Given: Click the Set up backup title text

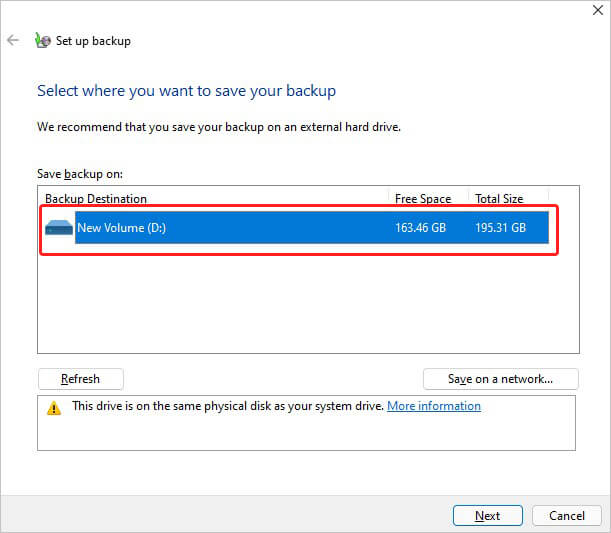Looking at the screenshot, I should coord(94,41).
